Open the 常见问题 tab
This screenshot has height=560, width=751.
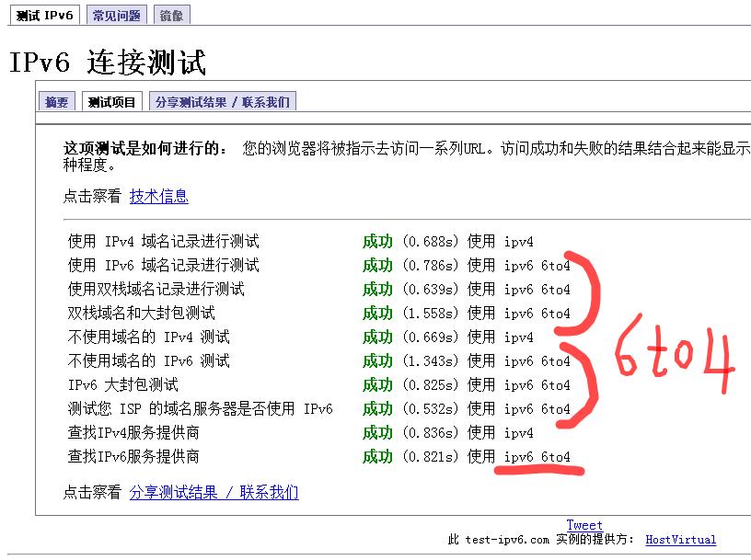(x=116, y=14)
